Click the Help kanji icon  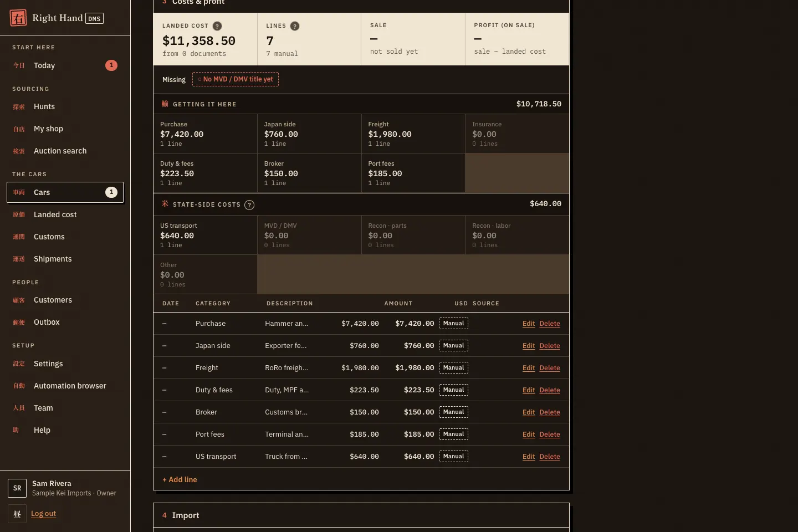pos(16,431)
